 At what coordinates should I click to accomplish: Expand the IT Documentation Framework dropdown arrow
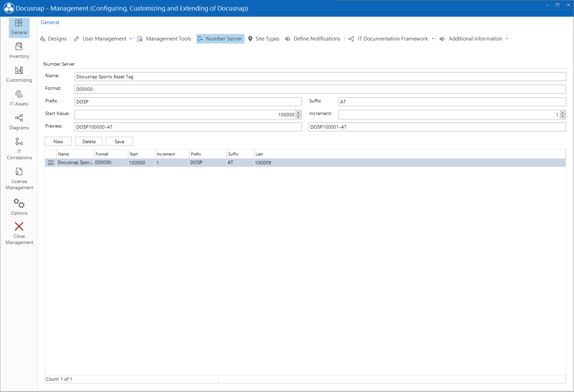433,39
